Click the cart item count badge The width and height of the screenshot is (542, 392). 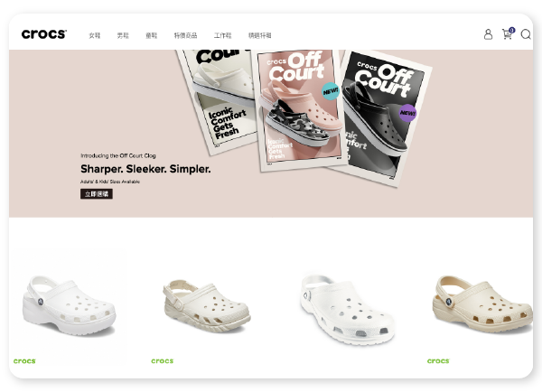click(x=512, y=30)
